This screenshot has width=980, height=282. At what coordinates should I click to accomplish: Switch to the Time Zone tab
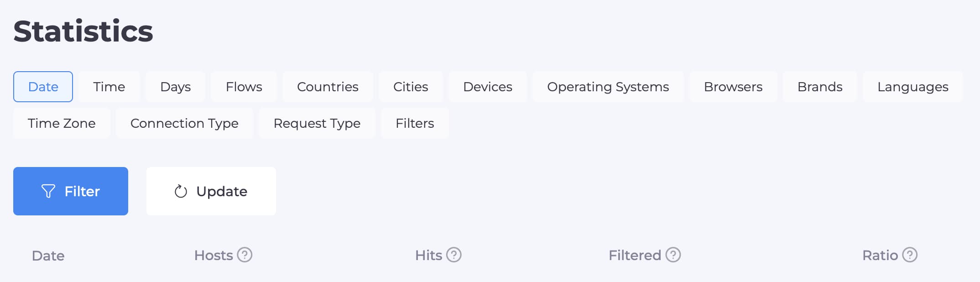tap(62, 123)
